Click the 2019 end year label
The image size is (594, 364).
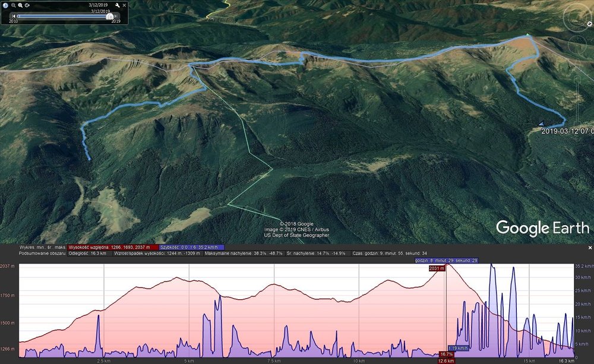tap(116, 21)
